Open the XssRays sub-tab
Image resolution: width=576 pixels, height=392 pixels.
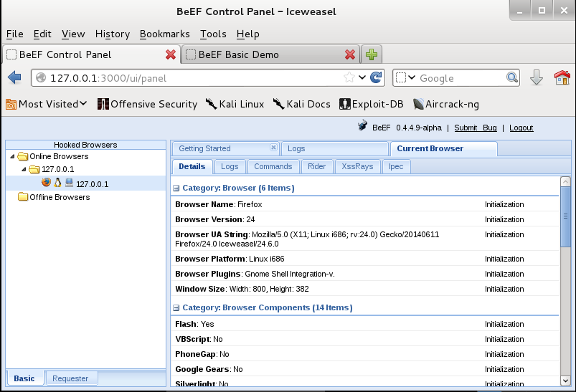pos(357,167)
